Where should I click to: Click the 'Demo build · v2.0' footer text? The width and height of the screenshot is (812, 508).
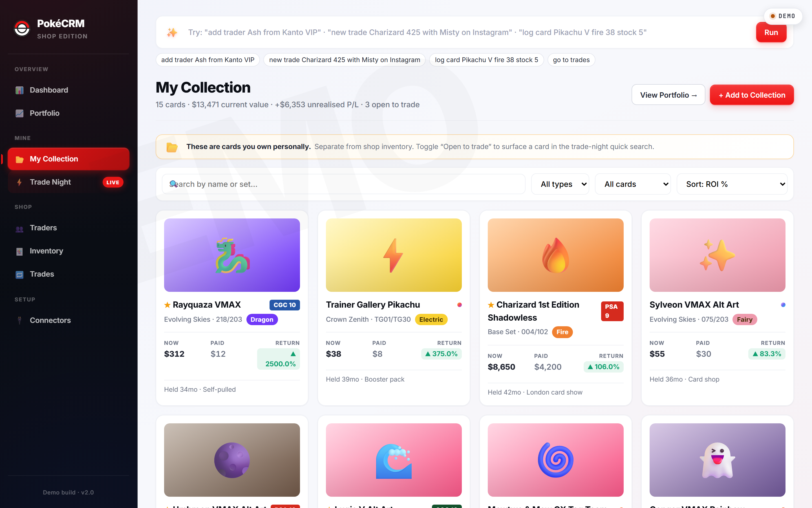(x=69, y=492)
